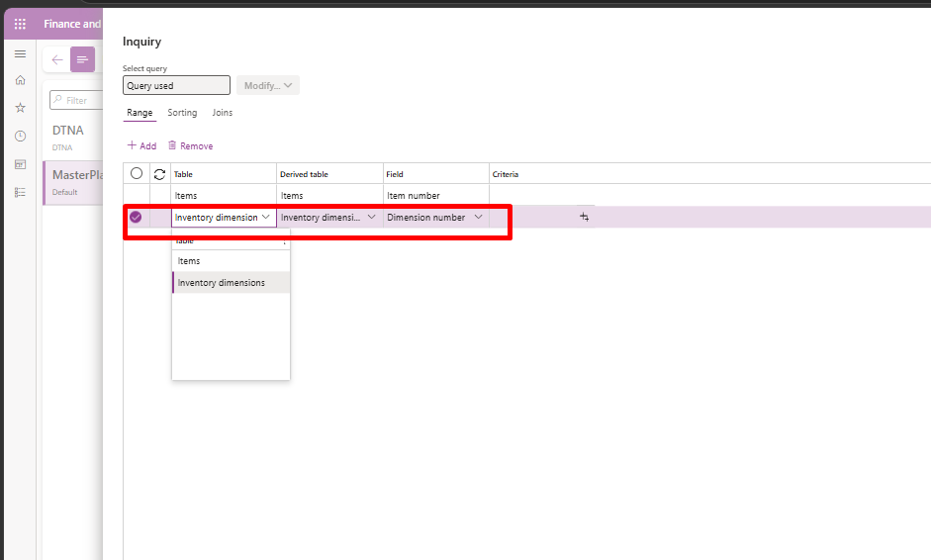The image size is (931, 560).
Task: Go to the Home icon in sidebar
Action: click(x=20, y=80)
